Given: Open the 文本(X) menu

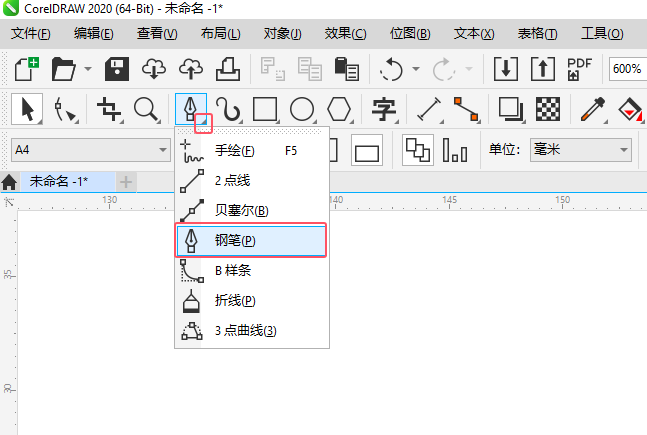Looking at the screenshot, I should pos(474,33).
